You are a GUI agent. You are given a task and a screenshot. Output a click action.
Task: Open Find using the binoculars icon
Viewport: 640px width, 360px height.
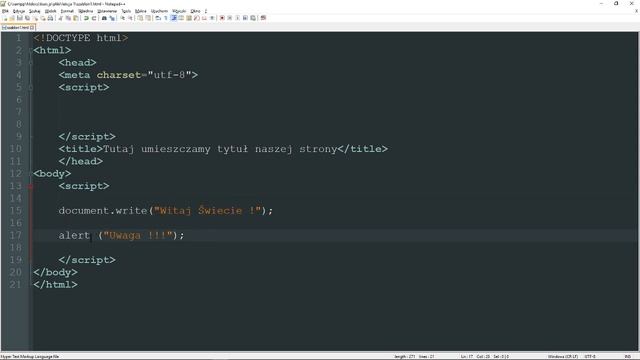coord(104,18)
